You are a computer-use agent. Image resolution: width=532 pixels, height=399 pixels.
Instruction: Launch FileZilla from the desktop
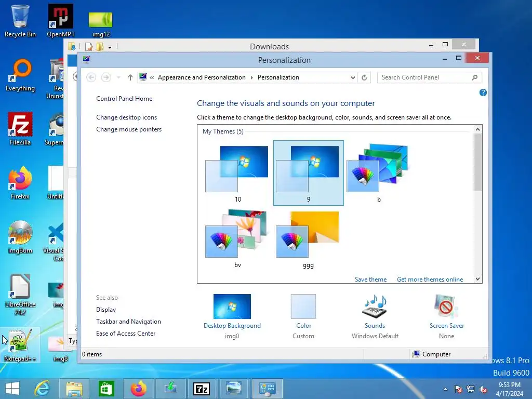[20, 129]
